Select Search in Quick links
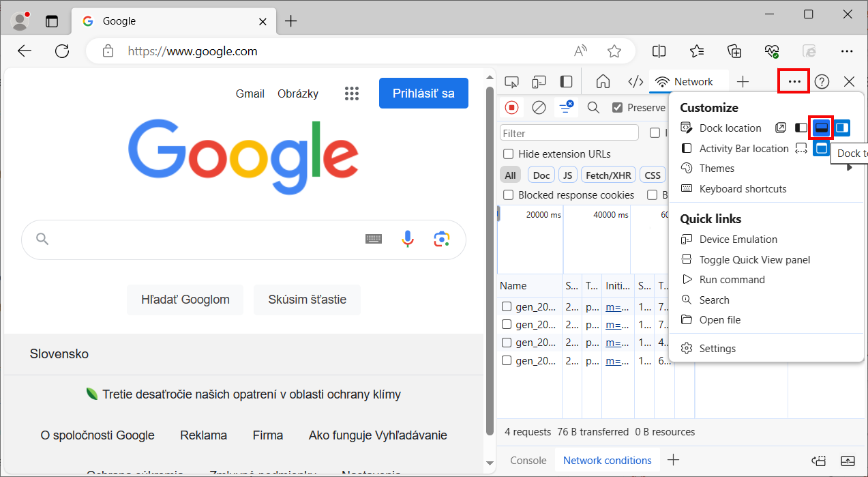 click(x=766, y=300)
